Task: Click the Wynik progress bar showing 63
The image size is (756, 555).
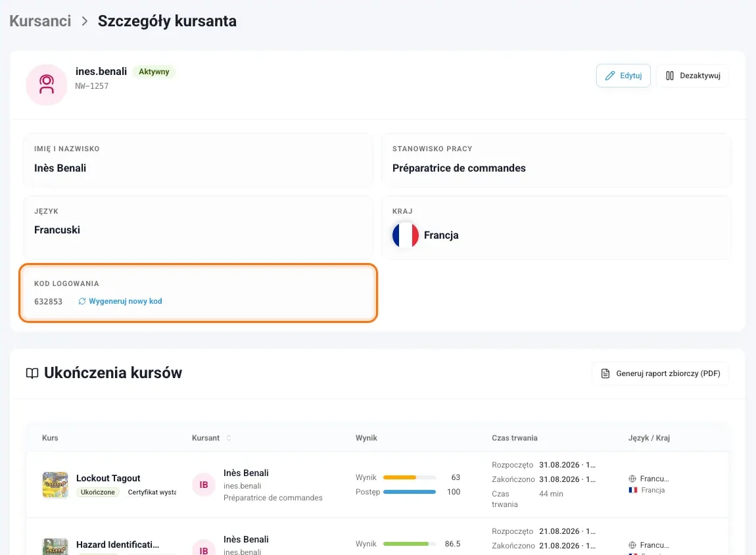Action: pos(410,477)
